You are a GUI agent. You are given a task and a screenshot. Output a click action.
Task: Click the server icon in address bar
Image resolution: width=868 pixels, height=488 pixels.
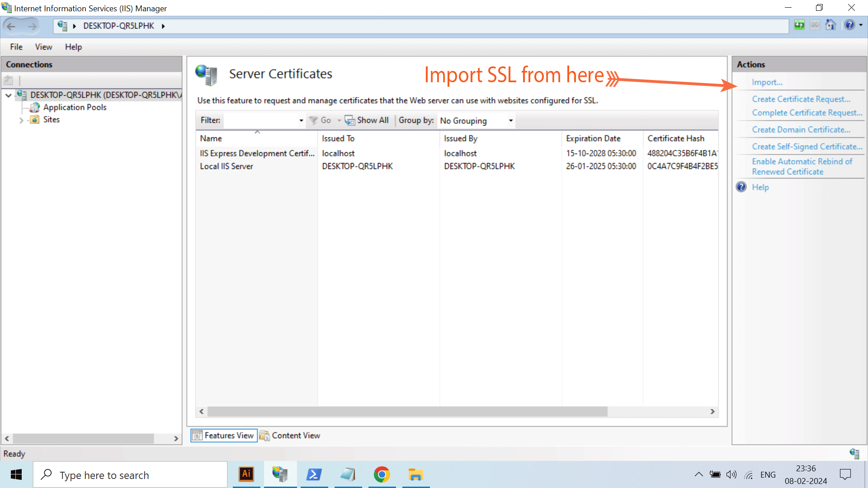tap(62, 26)
